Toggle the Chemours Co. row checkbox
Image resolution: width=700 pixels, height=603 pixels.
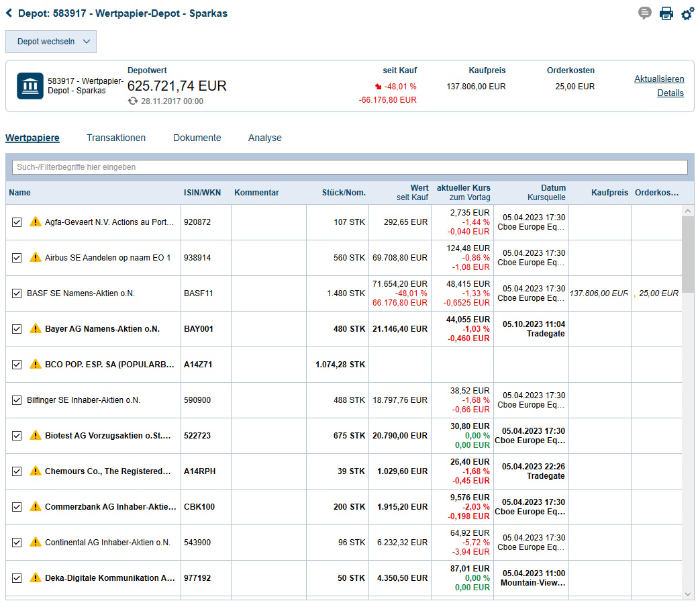[17, 471]
